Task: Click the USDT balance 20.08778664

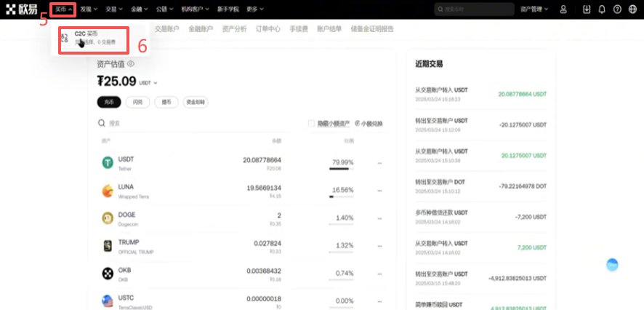Action: click(262, 160)
